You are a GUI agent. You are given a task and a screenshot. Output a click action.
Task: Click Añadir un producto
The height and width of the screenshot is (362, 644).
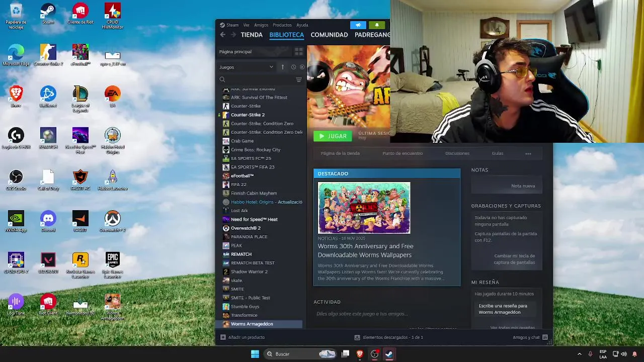pyautogui.click(x=247, y=337)
